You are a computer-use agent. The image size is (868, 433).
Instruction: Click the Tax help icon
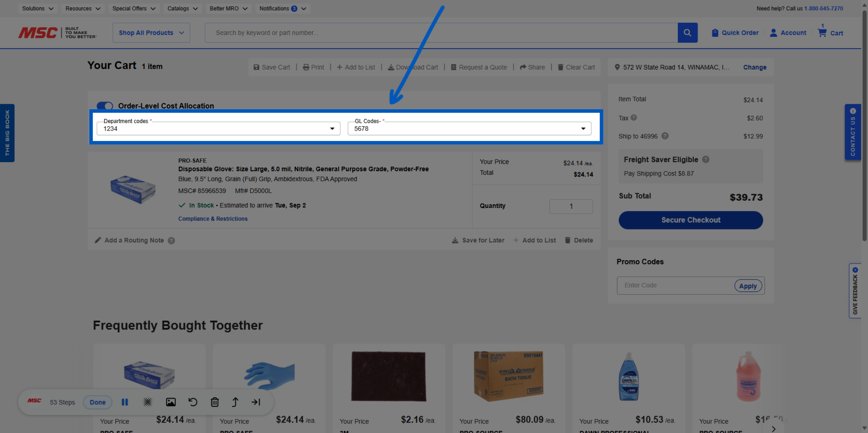click(634, 118)
